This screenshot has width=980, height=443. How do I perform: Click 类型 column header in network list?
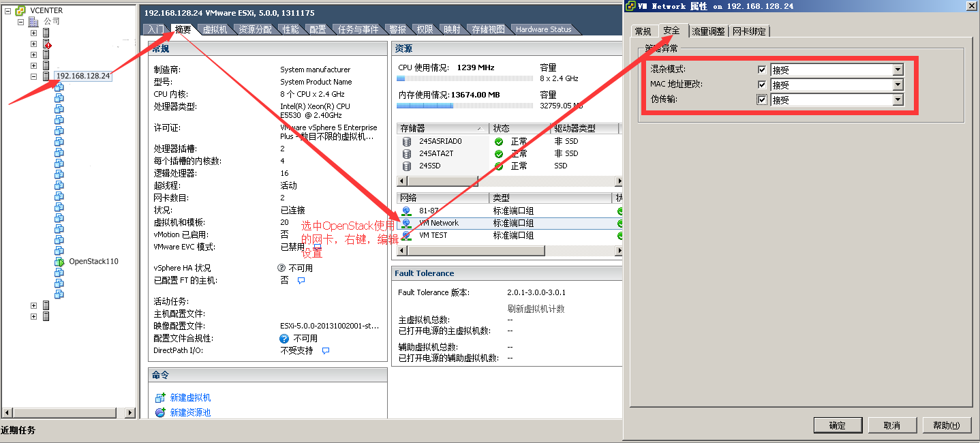point(551,198)
